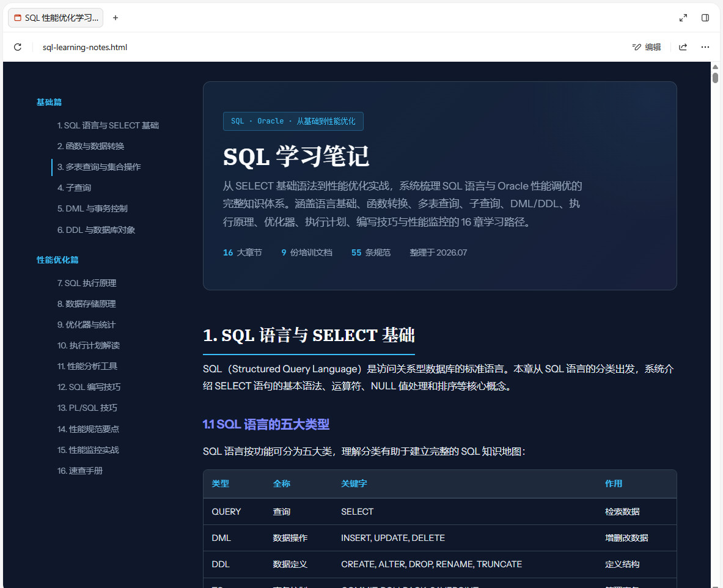Click the INSERT, UPDATE, DELETE cell
The image size is (723, 588).
[393, 538]
